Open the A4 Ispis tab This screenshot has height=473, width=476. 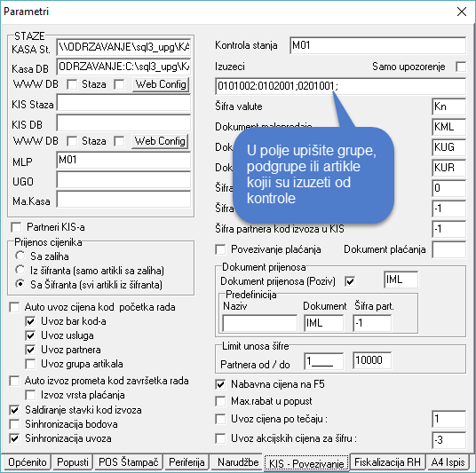(x=448, y=462)
